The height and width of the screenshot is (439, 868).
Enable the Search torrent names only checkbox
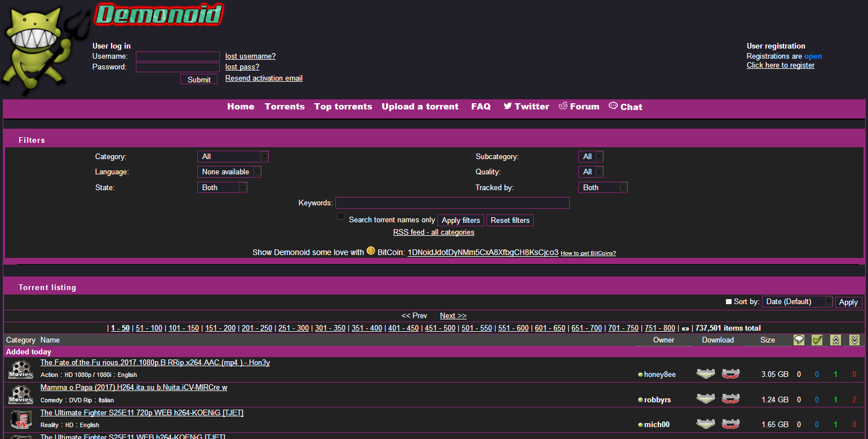[x=340, y=216]
